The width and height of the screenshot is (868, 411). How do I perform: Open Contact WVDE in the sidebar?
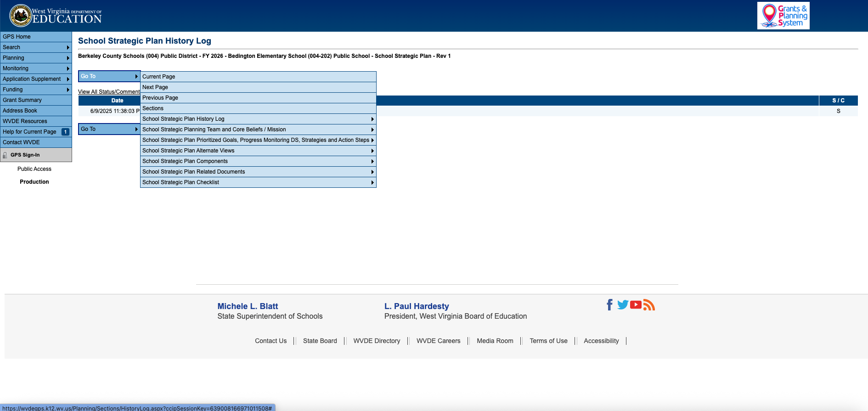pos(36,142)
